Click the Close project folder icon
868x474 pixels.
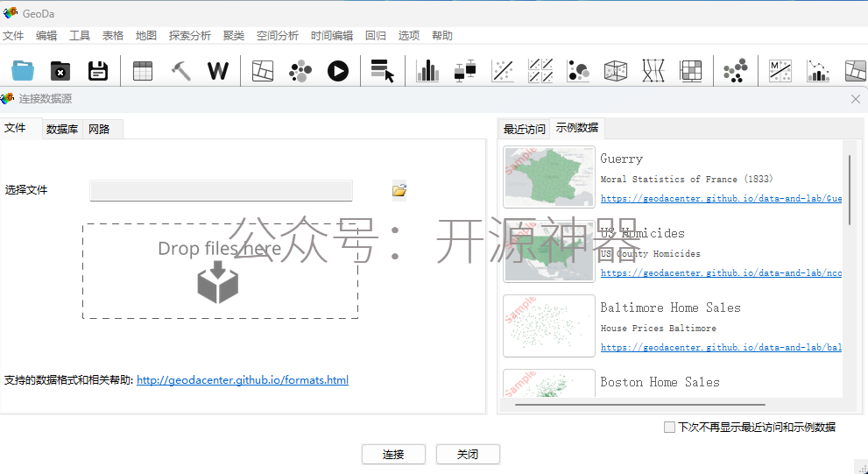coord(60,71)
